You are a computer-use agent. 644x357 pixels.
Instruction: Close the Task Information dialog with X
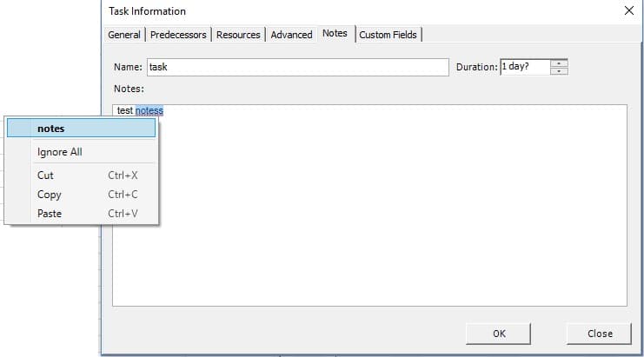(629, 10)
